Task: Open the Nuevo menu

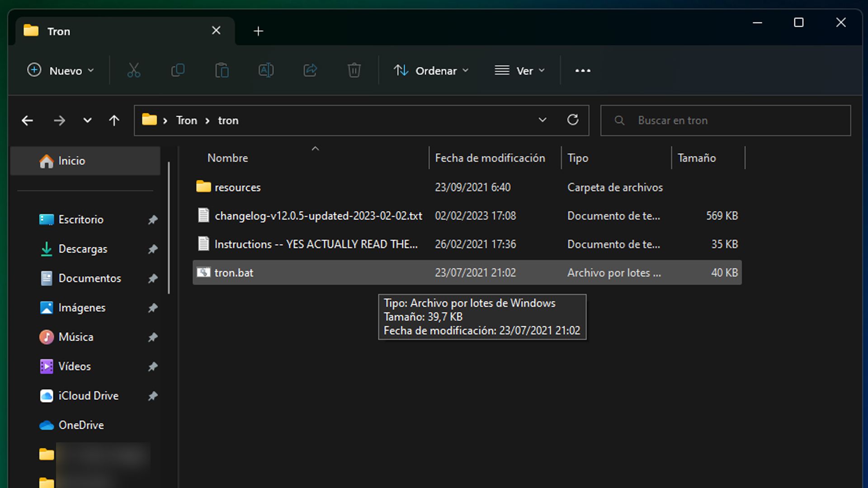Action: click(x=61, y=70)
